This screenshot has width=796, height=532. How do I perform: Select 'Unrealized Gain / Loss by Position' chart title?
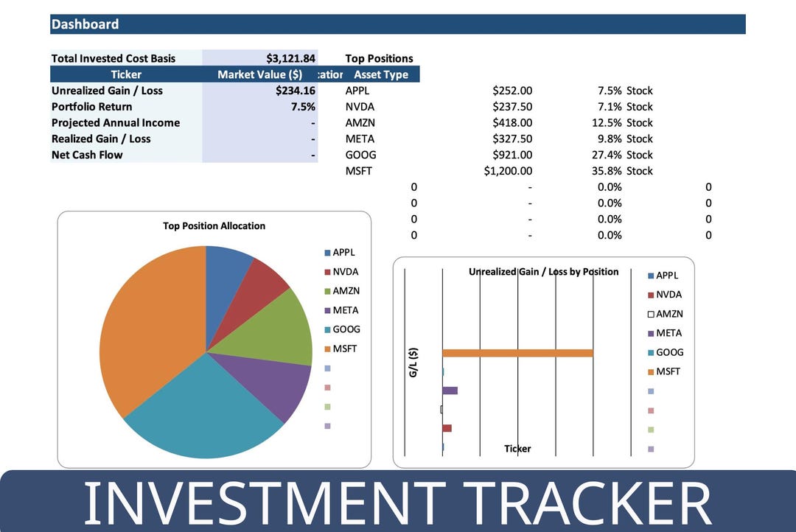click(544, 272)
